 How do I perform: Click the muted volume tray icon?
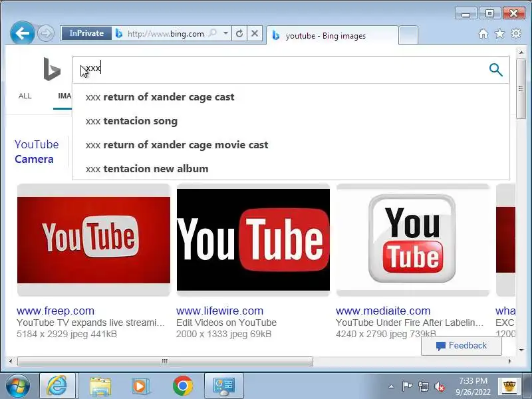pyautogui.click(x=440, y=386)
